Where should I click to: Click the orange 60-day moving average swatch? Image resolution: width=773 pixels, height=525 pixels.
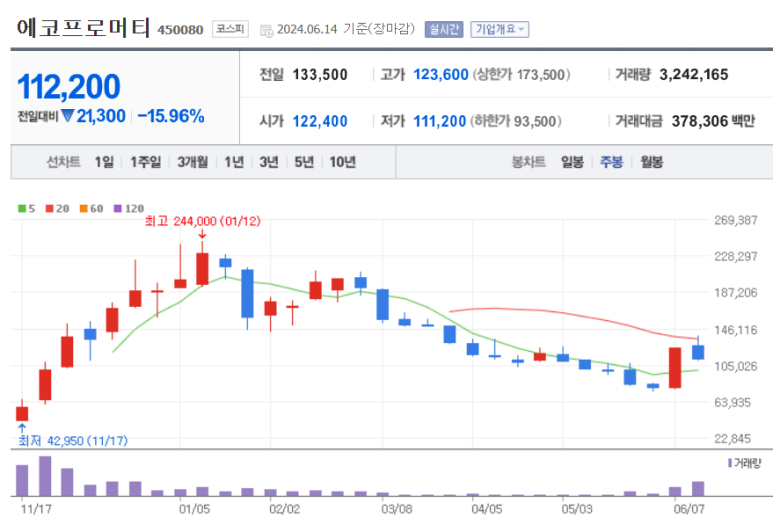(x=83, y=209)
